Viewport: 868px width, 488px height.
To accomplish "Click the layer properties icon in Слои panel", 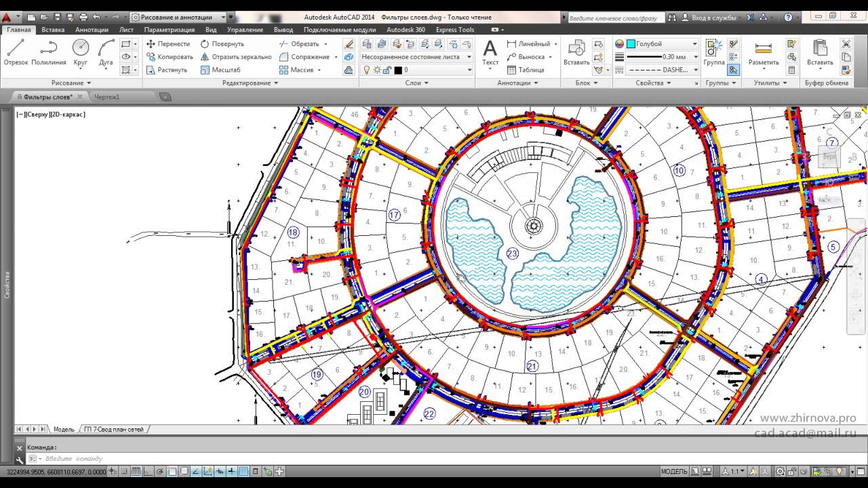I will (367, 43).
